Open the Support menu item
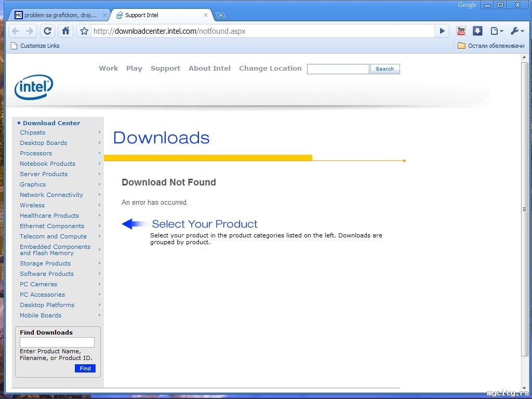 pos(166,68)
